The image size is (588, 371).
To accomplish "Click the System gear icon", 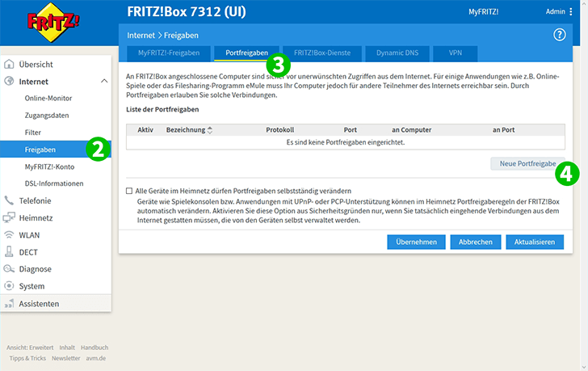I will [x=9, y=286].
